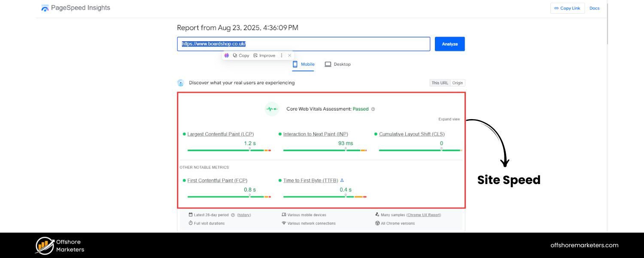Click the Copy Link chain icon
Image resolution: width=644 pixels, height=258 pixels.
(556, 8)
